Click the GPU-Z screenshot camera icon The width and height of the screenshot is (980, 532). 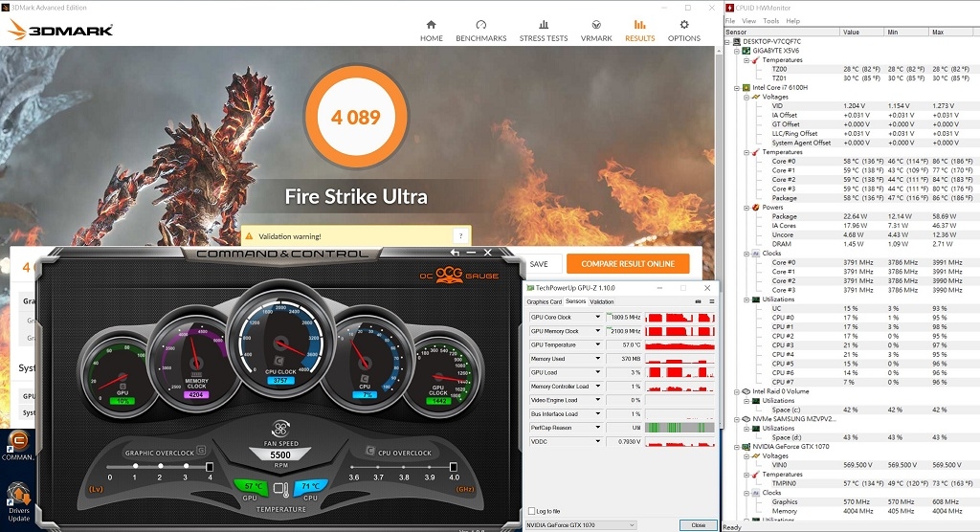coord(698,301)
